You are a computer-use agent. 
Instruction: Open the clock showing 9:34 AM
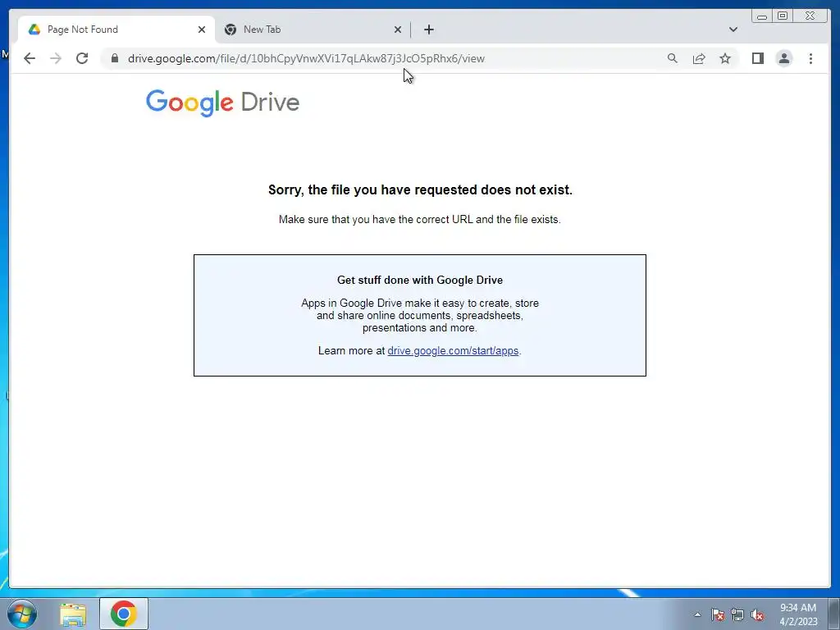point(798,614)
